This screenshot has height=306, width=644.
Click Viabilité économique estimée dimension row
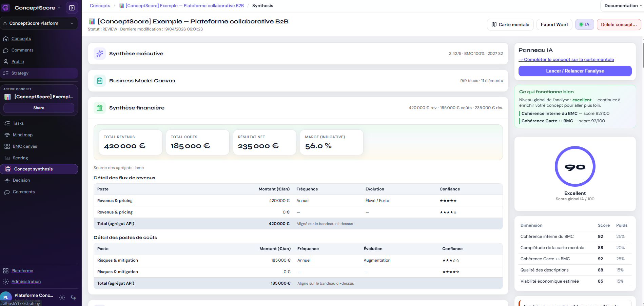click(x=575, y=281)
